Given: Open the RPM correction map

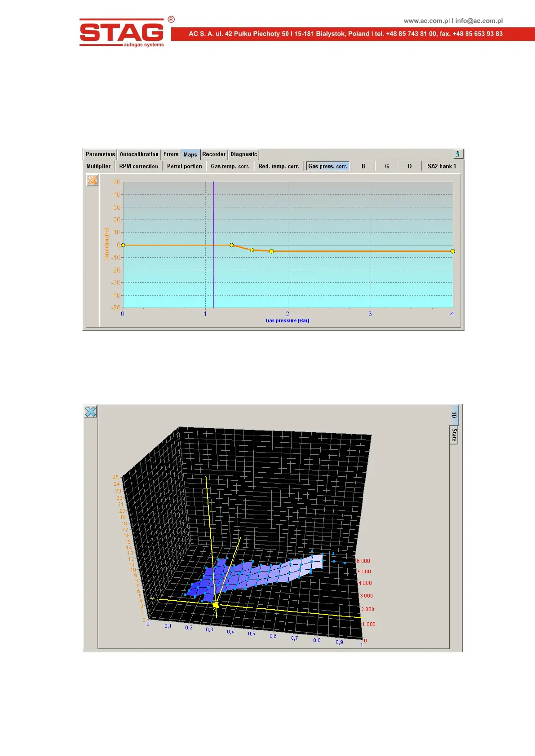Looking at the screenshot, I should pos(139,166).
